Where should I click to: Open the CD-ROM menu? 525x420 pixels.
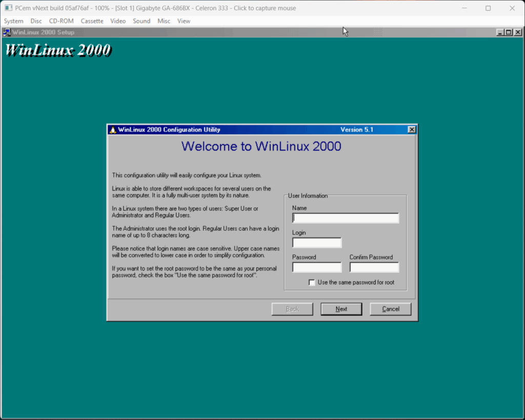(61, 21)
